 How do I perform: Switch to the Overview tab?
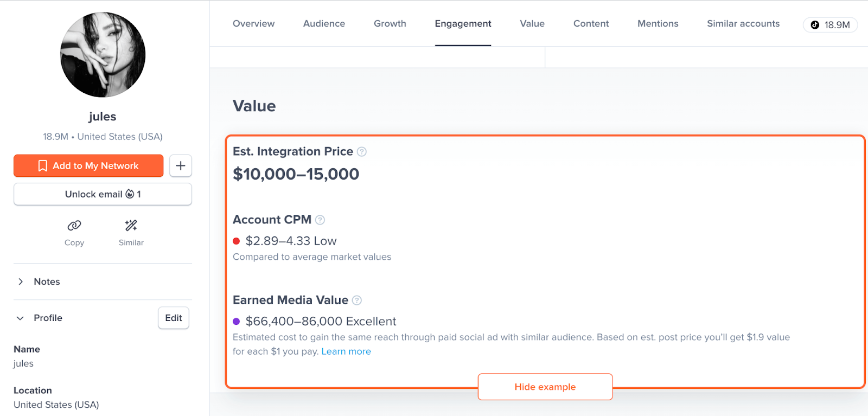coord(253,24)
